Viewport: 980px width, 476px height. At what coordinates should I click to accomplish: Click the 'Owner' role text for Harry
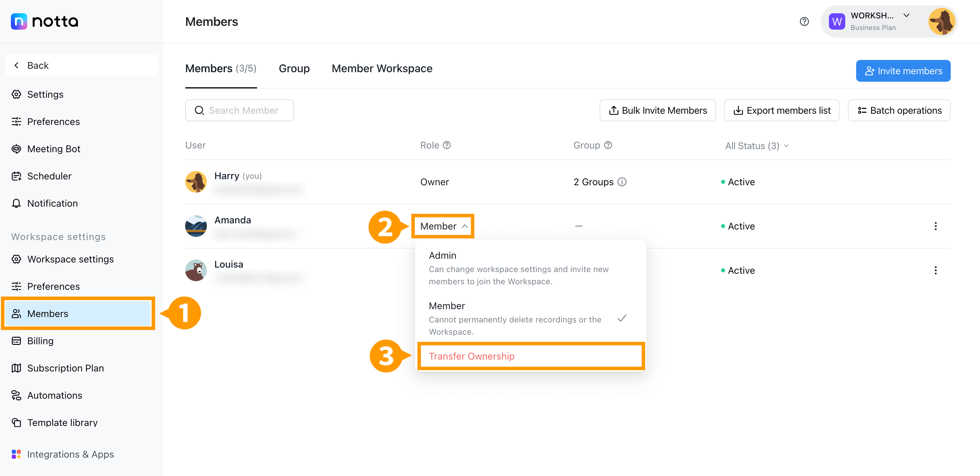(x=435, y=182)
